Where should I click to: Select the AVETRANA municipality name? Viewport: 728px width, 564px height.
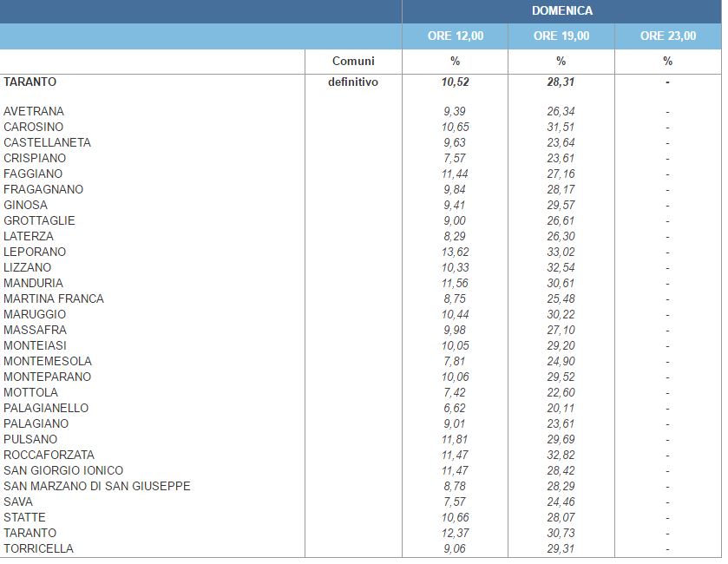coord(34,112)
